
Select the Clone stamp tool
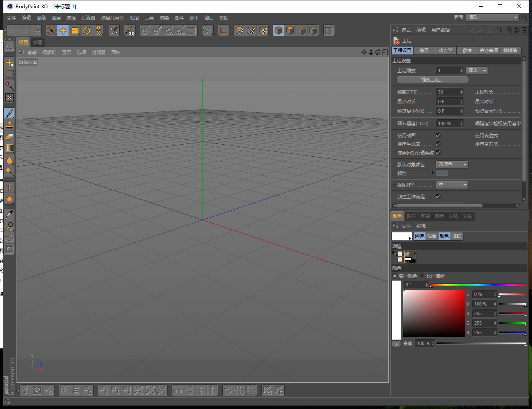[x=10, y=125]
